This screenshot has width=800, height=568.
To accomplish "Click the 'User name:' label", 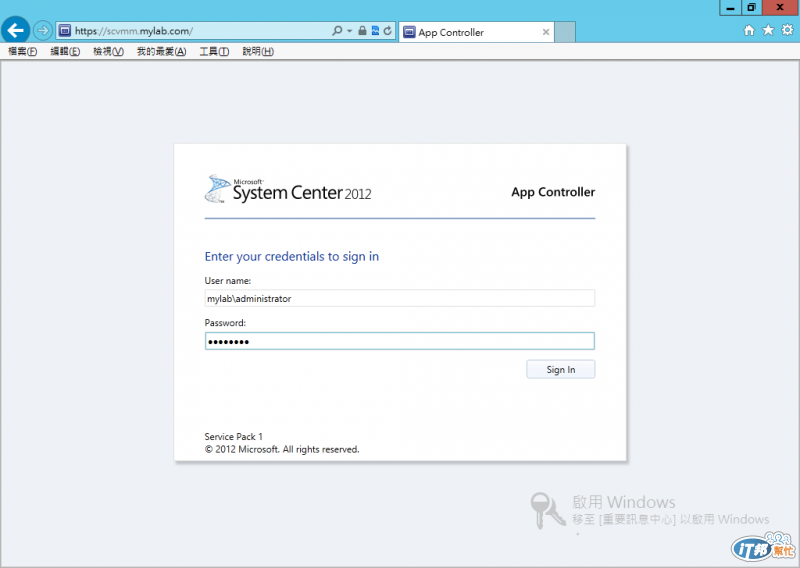I will tap(228, 281).
